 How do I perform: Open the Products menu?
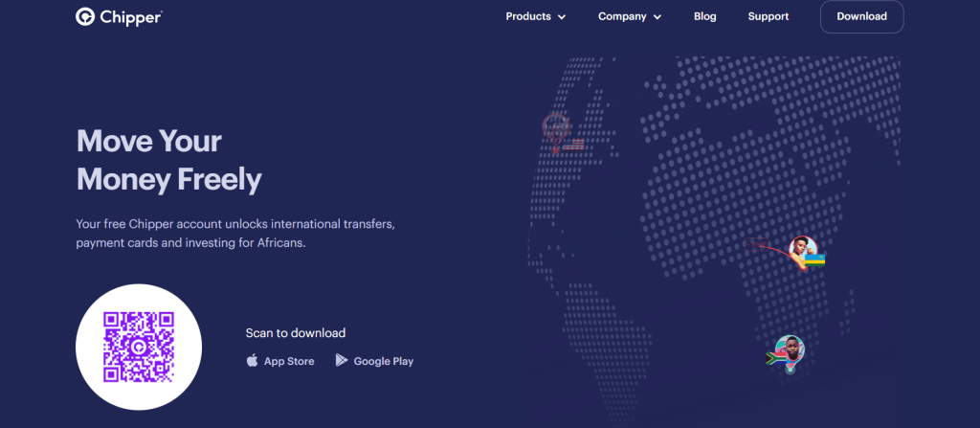pyautogui.click(x=536, y=17)
